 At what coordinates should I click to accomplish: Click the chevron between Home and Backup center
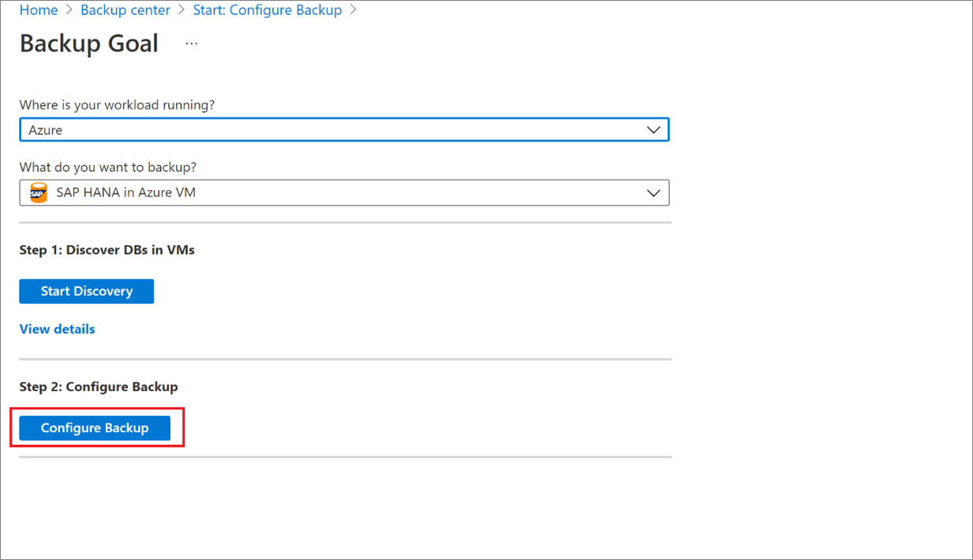pos(69,10)
